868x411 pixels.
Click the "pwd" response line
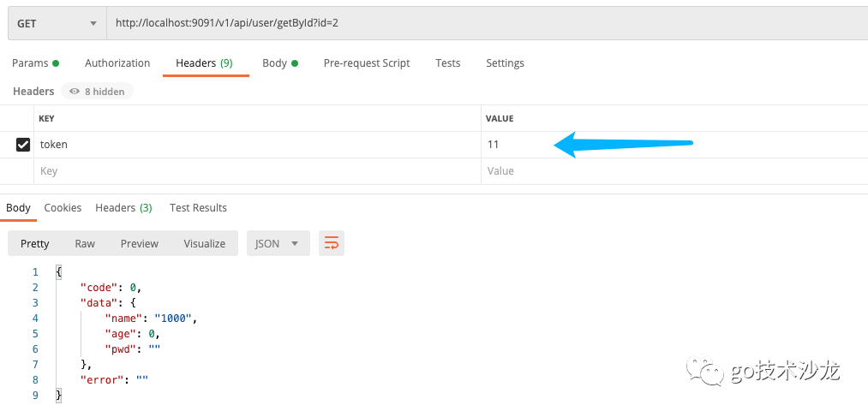132,349
